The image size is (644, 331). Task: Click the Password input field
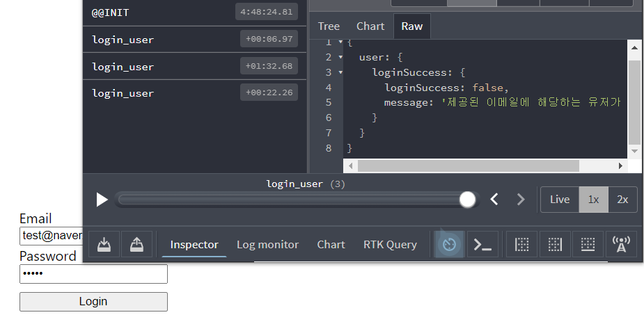tap(94, 273)
